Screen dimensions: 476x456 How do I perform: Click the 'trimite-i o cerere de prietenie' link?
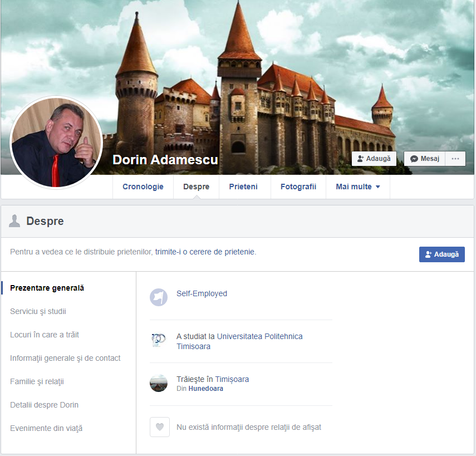coord(205,252)
